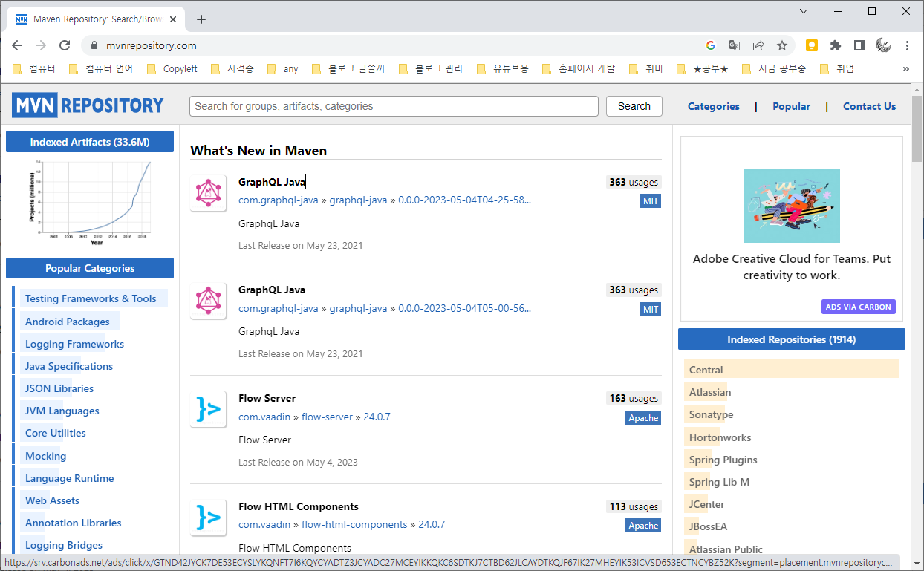Click the MIT license badge of first GraphQL Java
Viewport: 924px width, 571px height.
click(651, 201)
